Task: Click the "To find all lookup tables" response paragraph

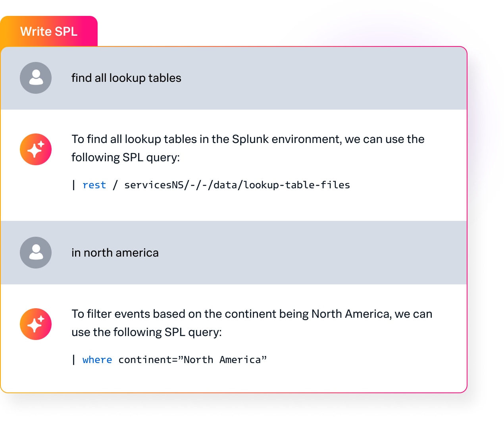Action: 248,148
